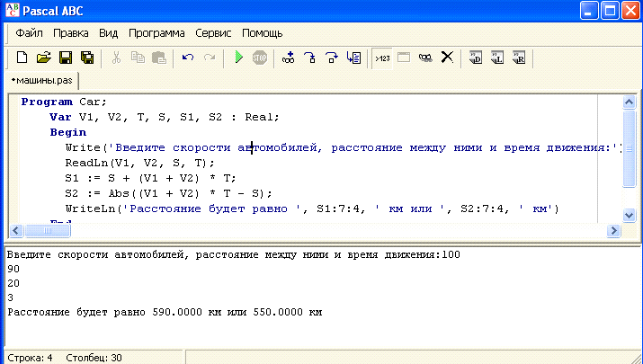Click the horizontal scrollbar right arrow
The width and height of the screenshot is (643, 364).
(613, 230)
